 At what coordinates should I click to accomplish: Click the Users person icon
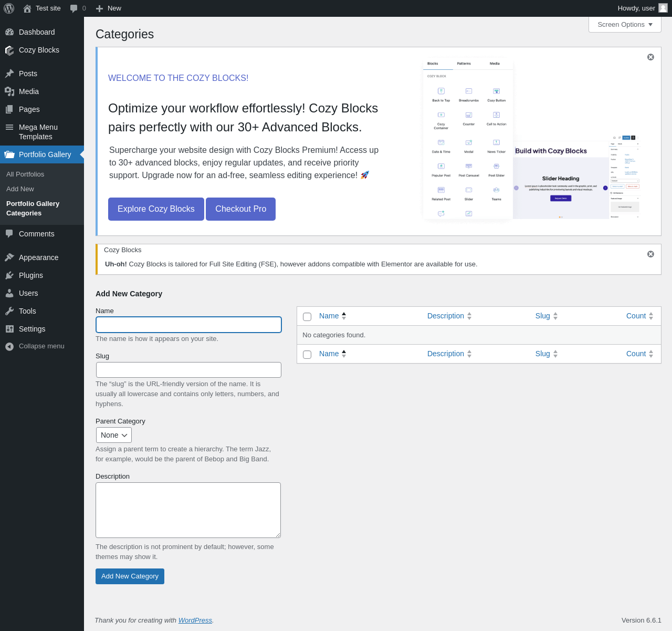coord(9,293)
